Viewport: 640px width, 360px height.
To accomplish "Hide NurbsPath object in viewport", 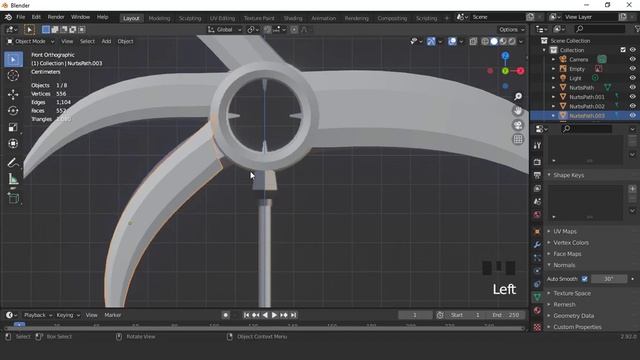I will click(633, 87).
